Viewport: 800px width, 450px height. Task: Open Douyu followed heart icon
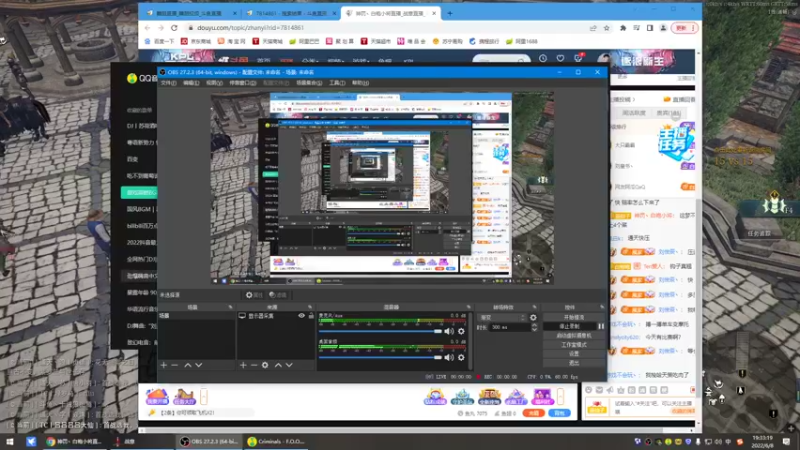point(560,59)
